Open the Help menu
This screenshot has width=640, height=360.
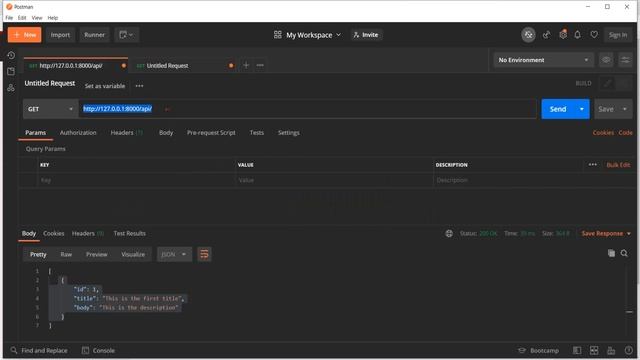pyautogui.click(x=53, y=18)
